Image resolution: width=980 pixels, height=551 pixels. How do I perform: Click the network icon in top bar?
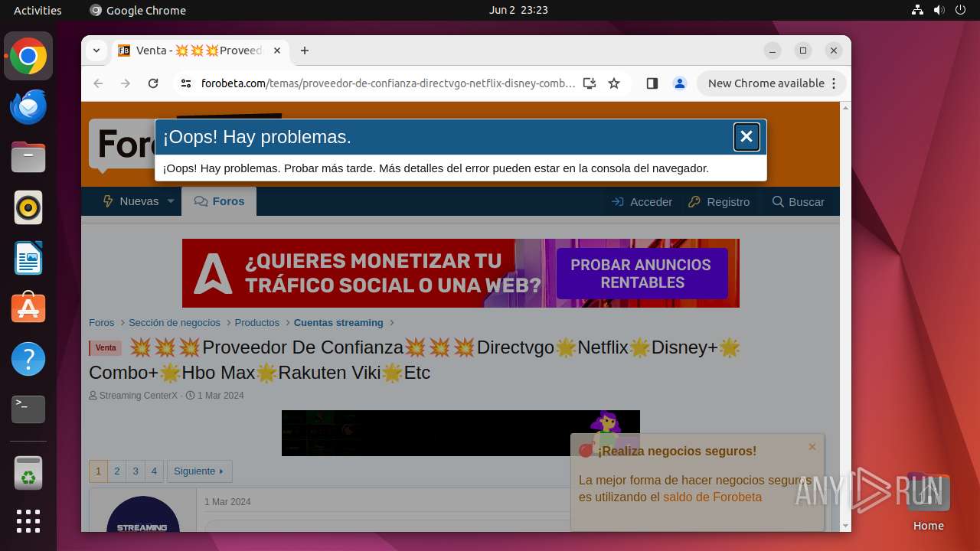pos(917,10)
